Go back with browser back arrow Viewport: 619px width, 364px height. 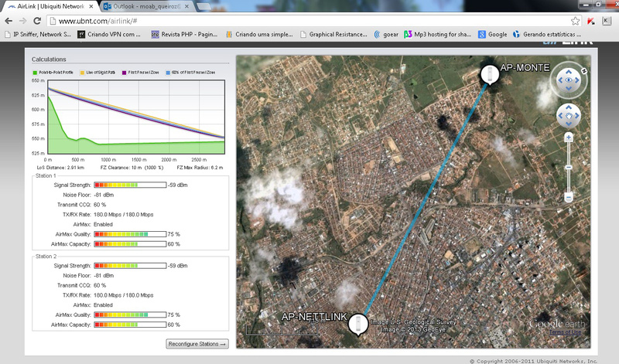coord(9,21)
